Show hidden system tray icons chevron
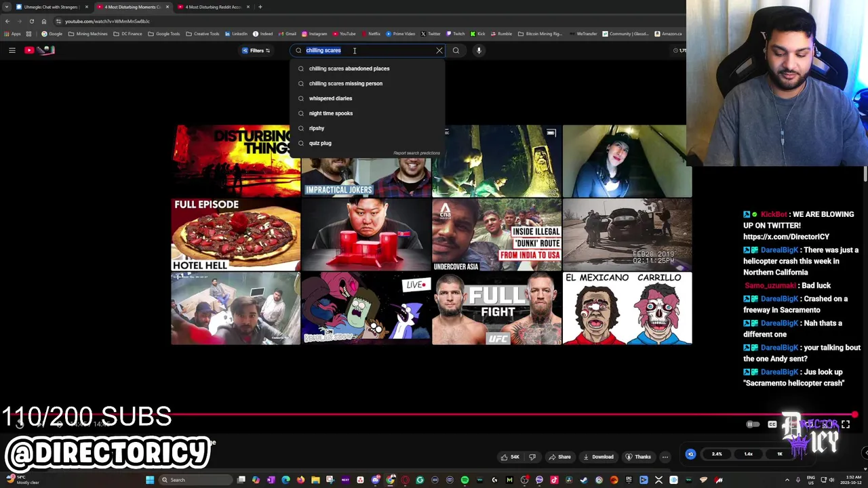Image resolution: width=868 pixels, height=488 pixels. 787,480
